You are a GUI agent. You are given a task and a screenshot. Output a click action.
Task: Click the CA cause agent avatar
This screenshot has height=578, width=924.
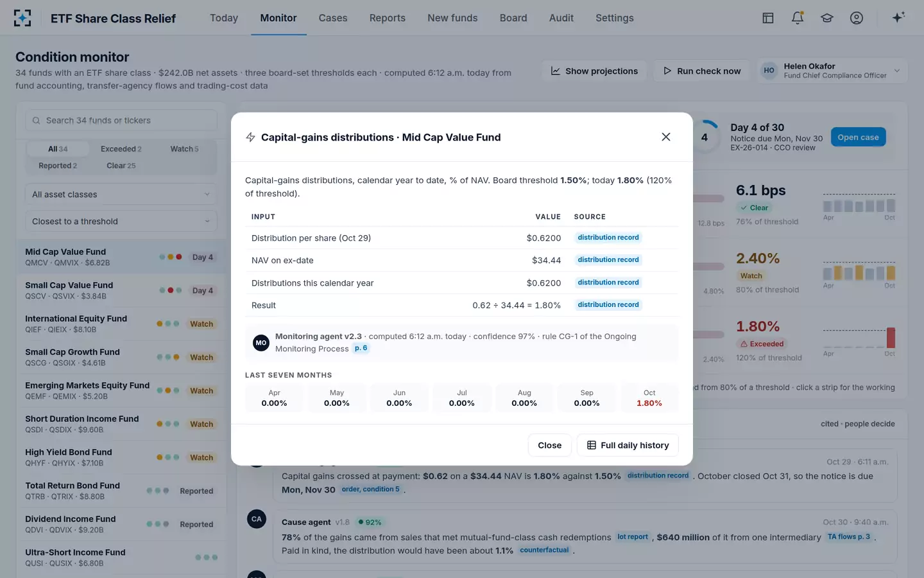pyautogui.click(x=257, y=519)
